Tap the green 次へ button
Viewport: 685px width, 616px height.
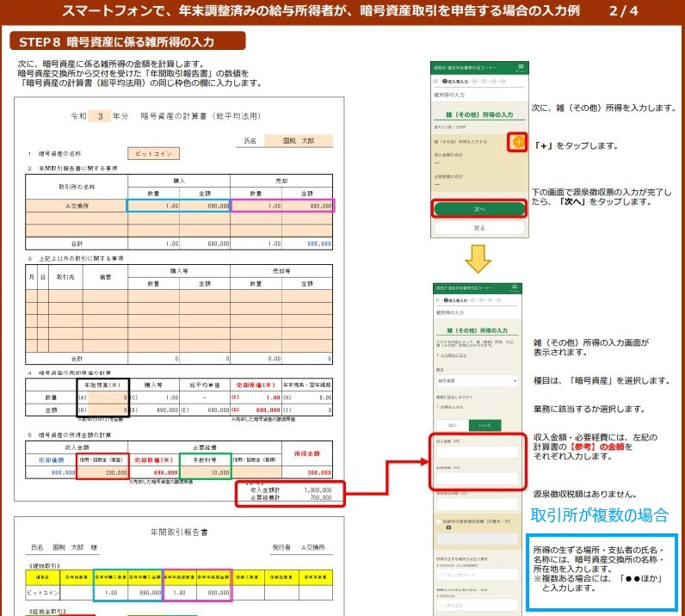point(479,209)
